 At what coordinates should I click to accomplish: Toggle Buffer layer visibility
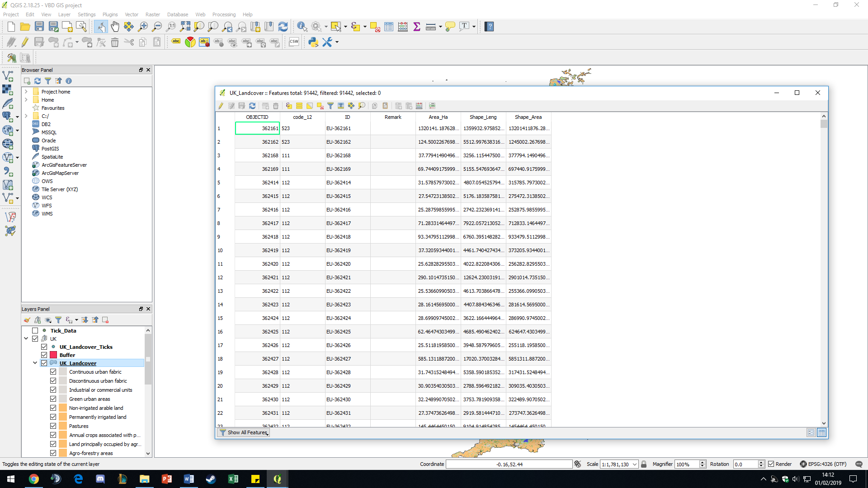pos(44,355)
